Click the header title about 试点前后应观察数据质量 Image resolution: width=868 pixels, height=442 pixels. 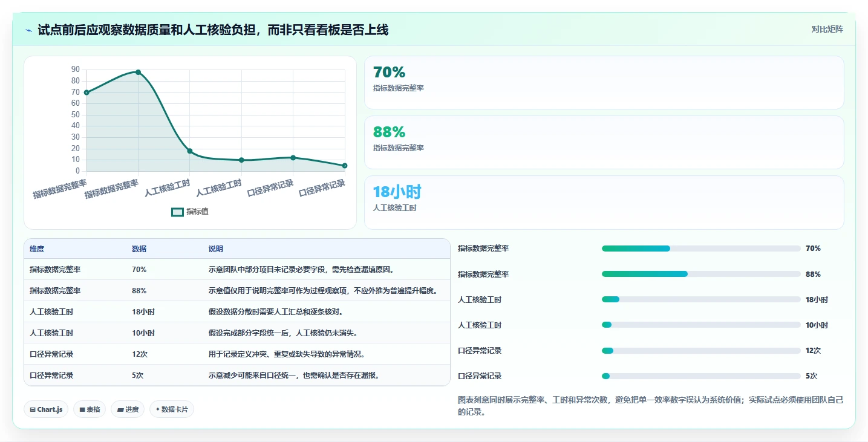[x=212, y=30]
